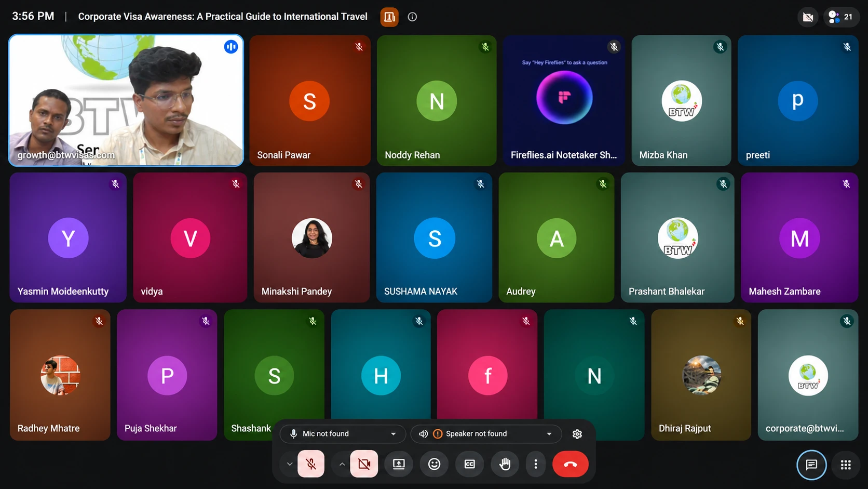Click the camera-off indicator at top right
This screenshot has height=489, width=868.
pos(808,17)
